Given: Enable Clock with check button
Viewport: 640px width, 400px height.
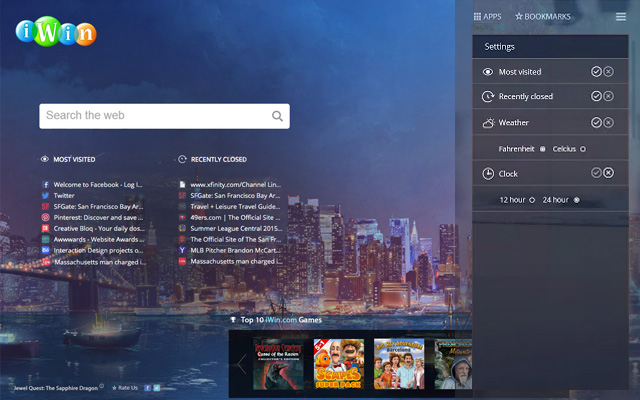Looking at the screenshot, I should pyautogui.click(x=596, y=173).
